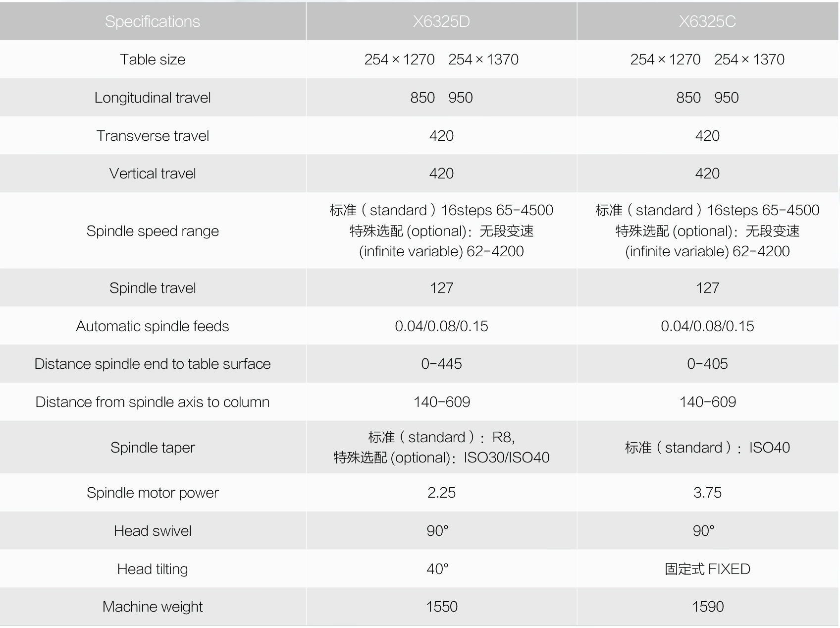840x628 pixels.
Task: Select the X6325D column header
Action: [x=441, y=21]
